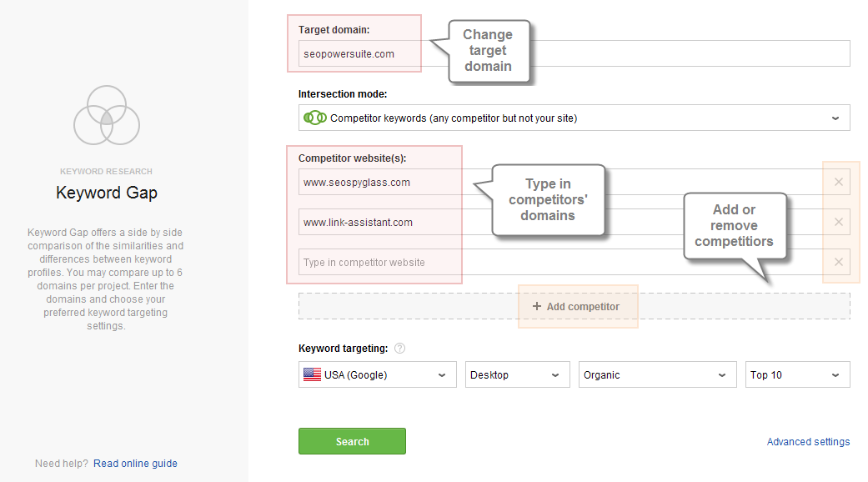Screen dimensions: 868x482
Task: Click the KEYWORD RESEARCH heading text
Action: (106, 172)
